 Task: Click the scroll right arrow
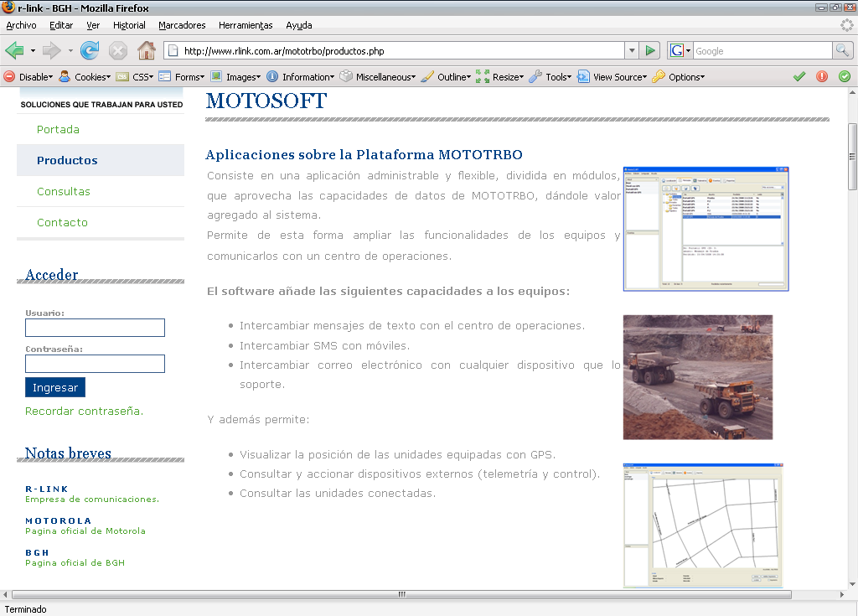[x=841, y=594]
